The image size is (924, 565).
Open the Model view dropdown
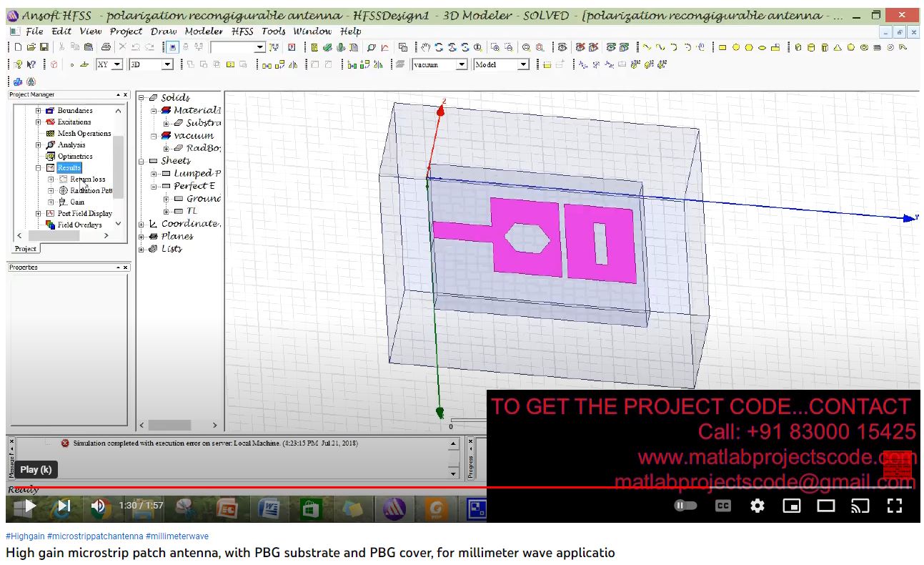(x=523, y=64)
